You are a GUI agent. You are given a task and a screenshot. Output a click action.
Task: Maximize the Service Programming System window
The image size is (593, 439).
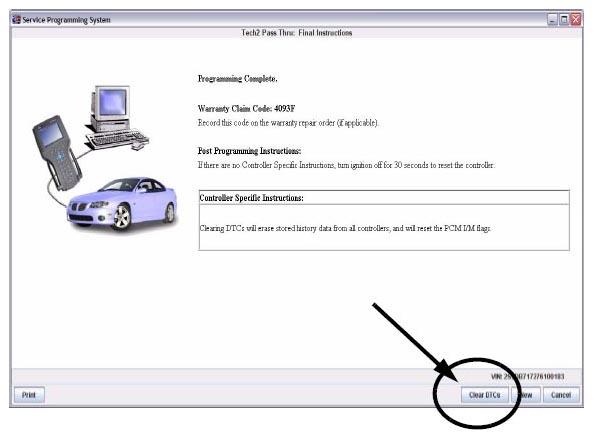point(564,20)
